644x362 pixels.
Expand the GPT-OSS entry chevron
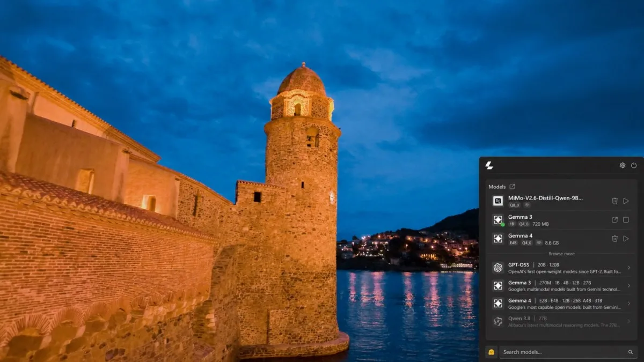point(629,268)
